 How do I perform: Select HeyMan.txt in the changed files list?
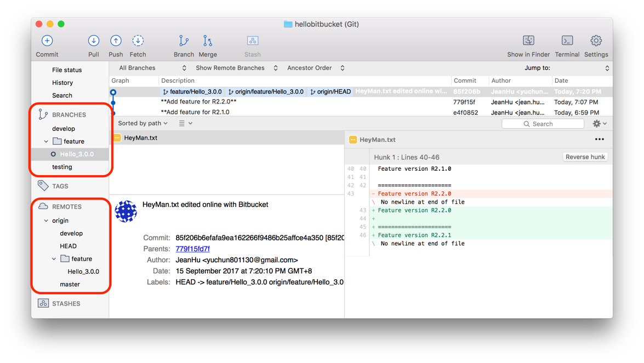click(x=227, y=138)
